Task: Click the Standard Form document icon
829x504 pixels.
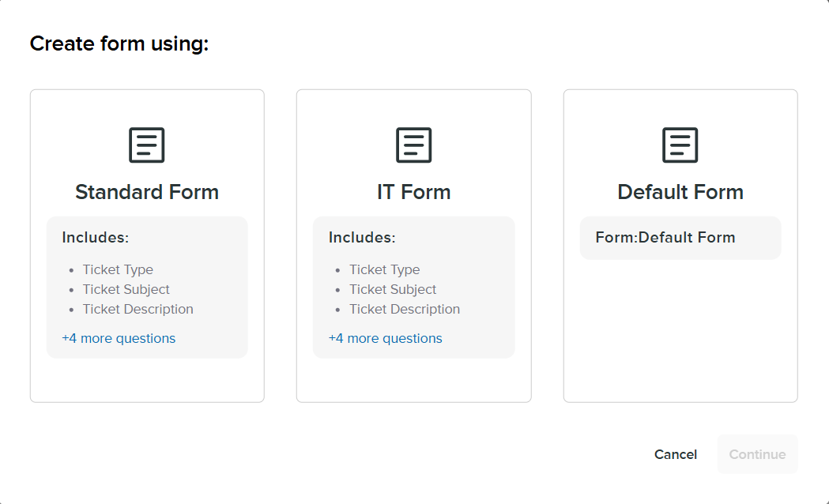Action: (x=147, y=145)
